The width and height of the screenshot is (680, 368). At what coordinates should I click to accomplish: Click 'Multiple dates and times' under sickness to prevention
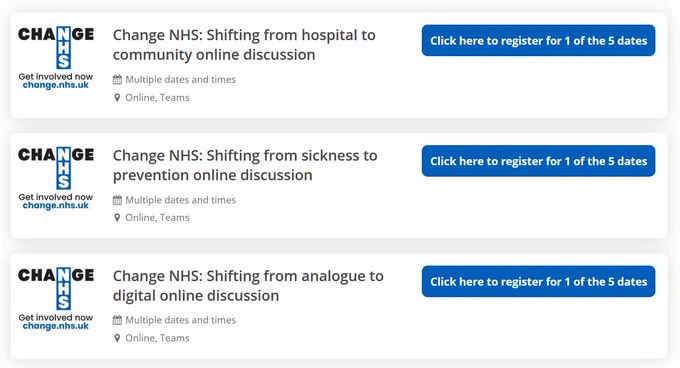pyautogui.click(x=180, y=200)
